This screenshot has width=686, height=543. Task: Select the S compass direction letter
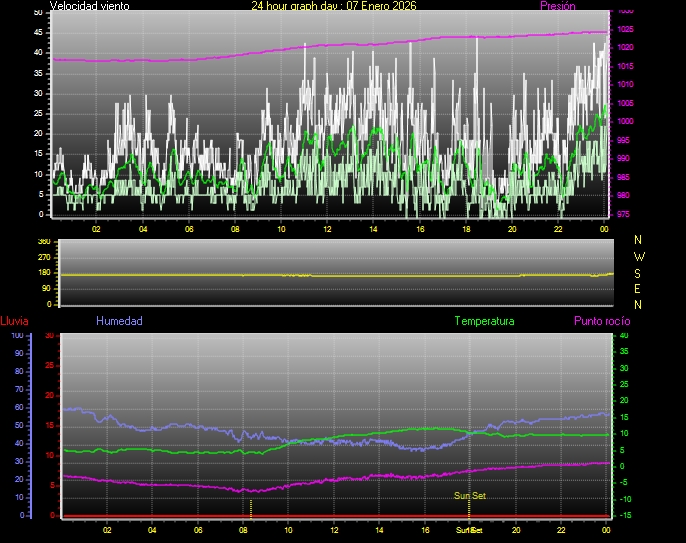640,272
